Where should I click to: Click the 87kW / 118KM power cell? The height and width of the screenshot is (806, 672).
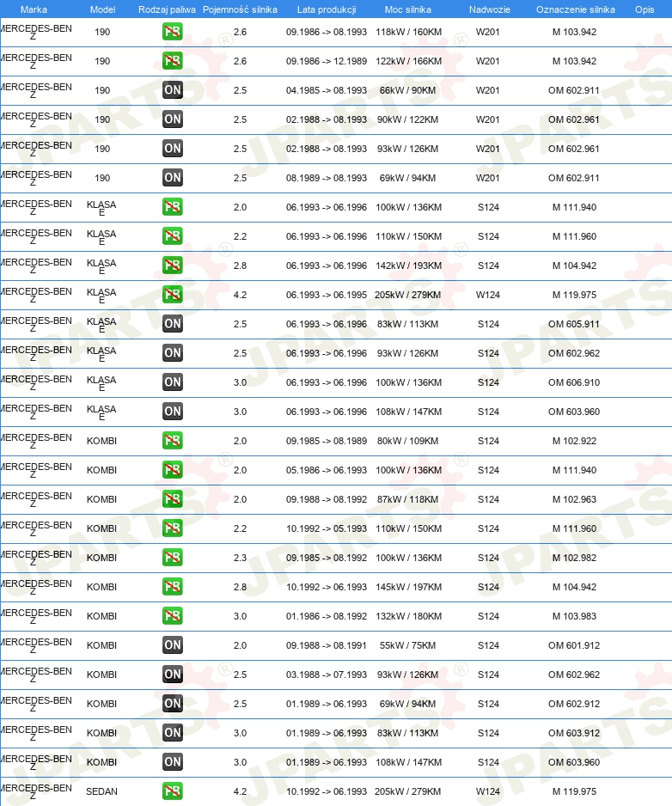tap(407, 499)
